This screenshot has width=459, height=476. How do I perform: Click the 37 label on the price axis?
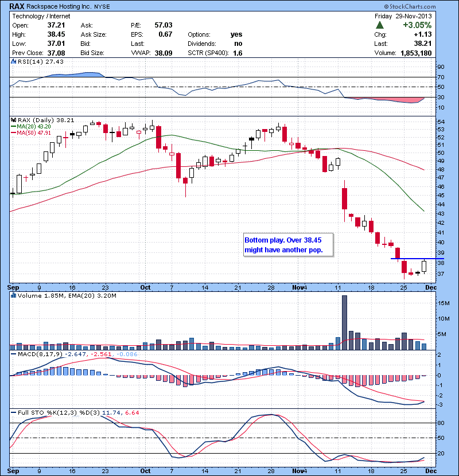441,274
